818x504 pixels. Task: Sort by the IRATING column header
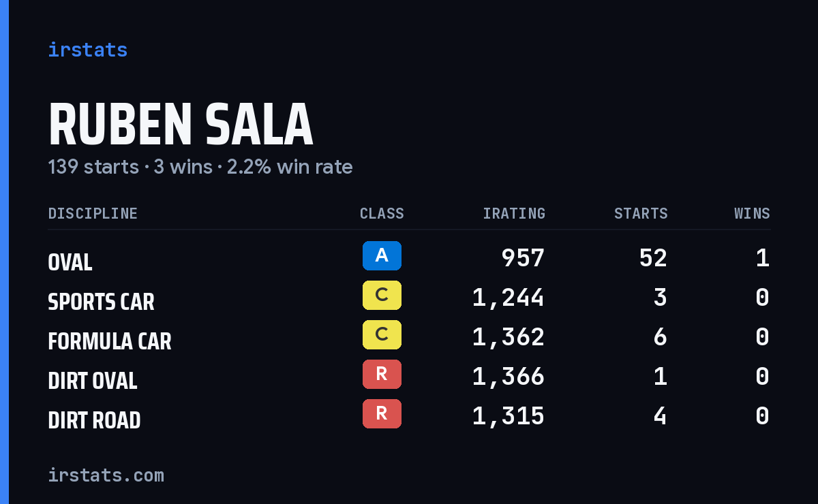pyautogui.click(x=514, y=213)
